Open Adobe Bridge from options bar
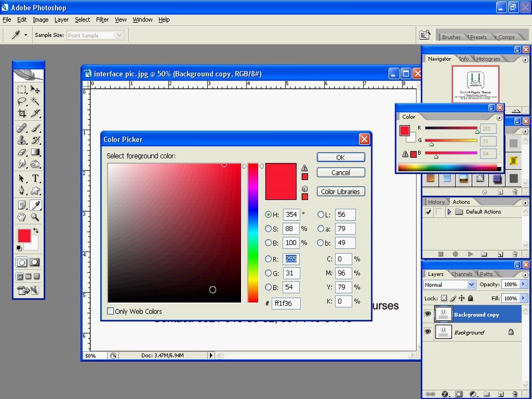Screen dimensions: 532x399 [x=425, y=35]
